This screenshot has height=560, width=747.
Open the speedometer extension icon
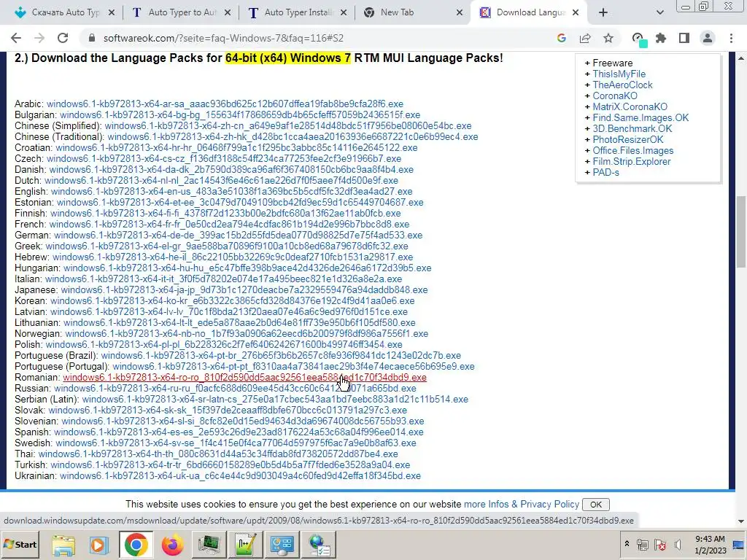click(x=638, y=39)
